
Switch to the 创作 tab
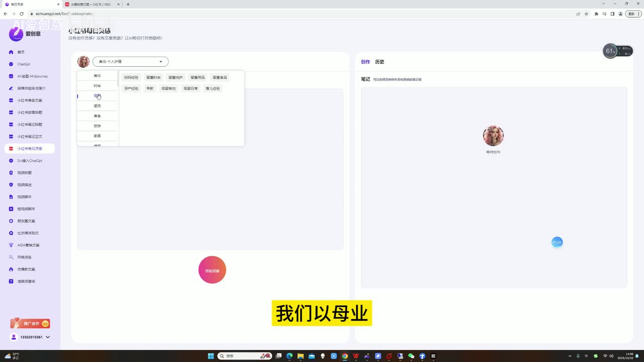(x=365, y=62)
